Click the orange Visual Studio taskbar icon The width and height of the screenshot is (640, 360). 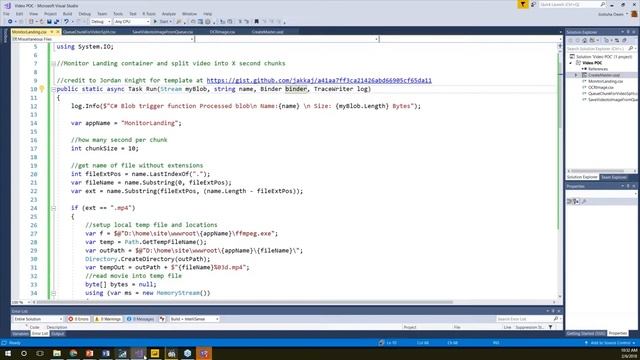point(204,353)
